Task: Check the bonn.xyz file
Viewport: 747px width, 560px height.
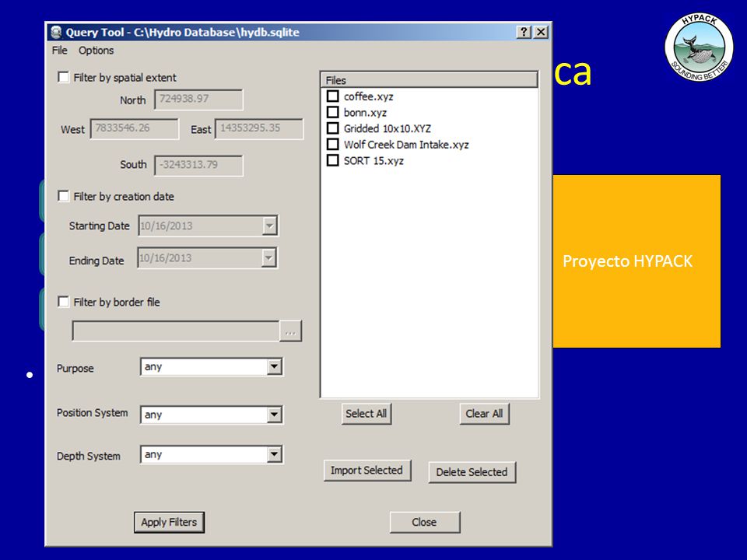Action: pyautogui.click(x=332, y=112)
